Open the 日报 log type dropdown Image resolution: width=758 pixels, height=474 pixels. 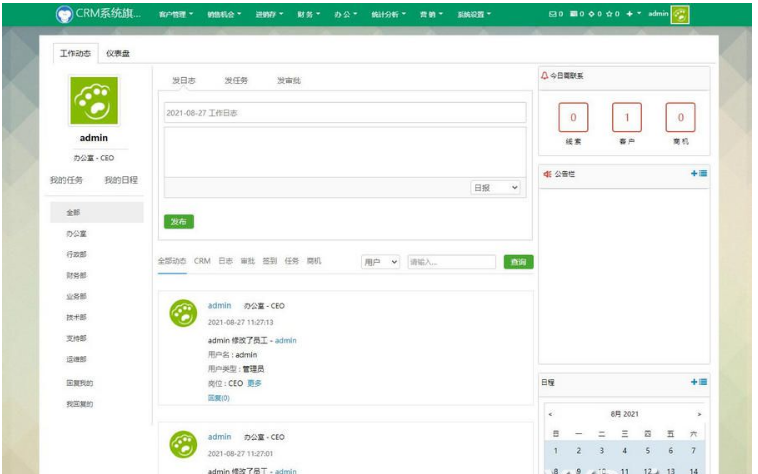click(x=496, y=187)
